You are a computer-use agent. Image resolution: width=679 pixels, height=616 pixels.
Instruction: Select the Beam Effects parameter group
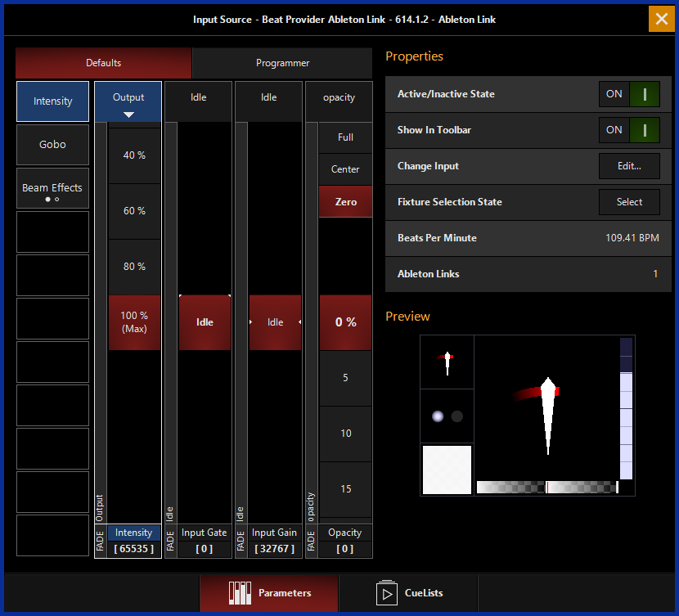click(53, 188)
